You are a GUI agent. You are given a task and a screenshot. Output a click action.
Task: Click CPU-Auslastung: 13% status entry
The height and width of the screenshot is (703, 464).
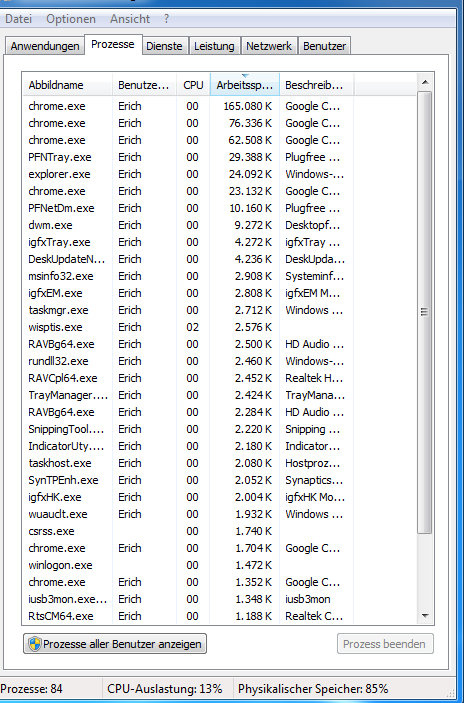tap(165, 689)
